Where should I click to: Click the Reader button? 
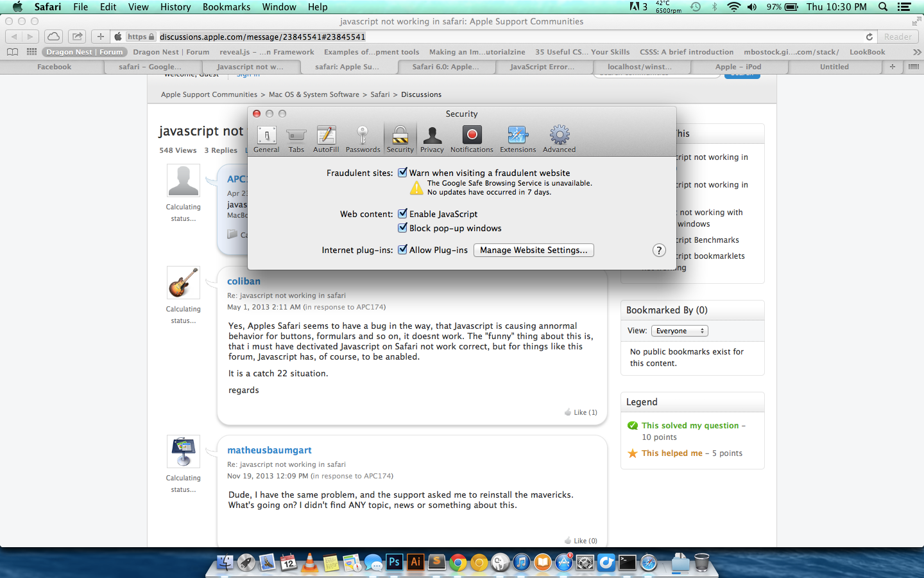pyautogui.click(x=898, y=37)
